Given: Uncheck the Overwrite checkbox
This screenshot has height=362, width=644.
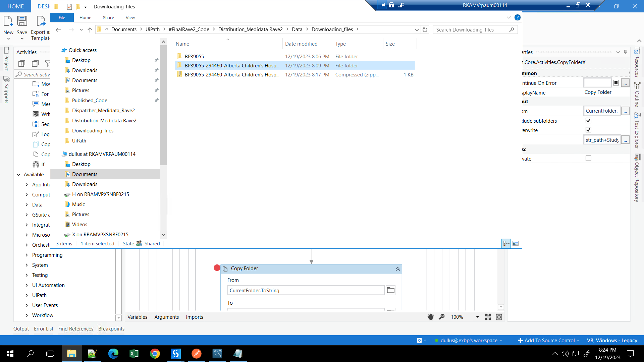Looking at the screenshot, I should click(588, 130).
